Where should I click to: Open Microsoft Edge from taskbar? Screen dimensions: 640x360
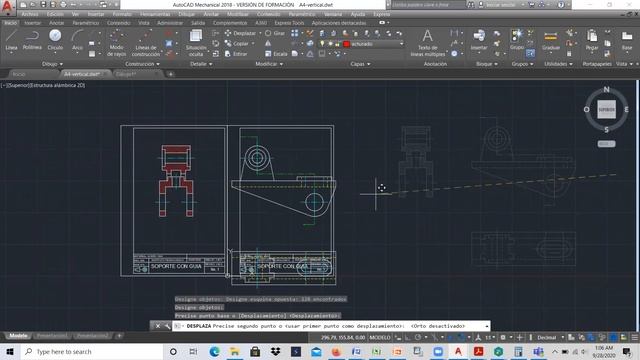(x=214, y=351)
